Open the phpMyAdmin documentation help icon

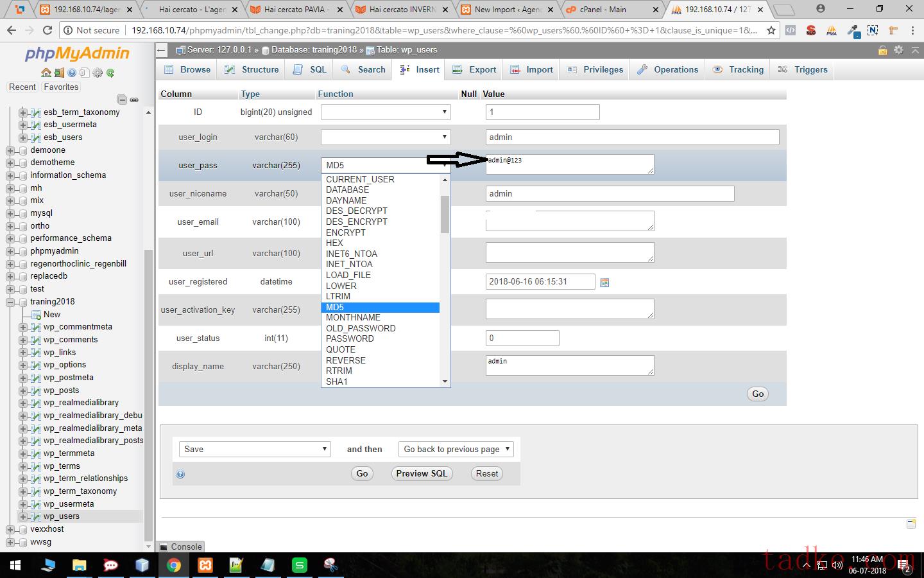click(72, 73)
